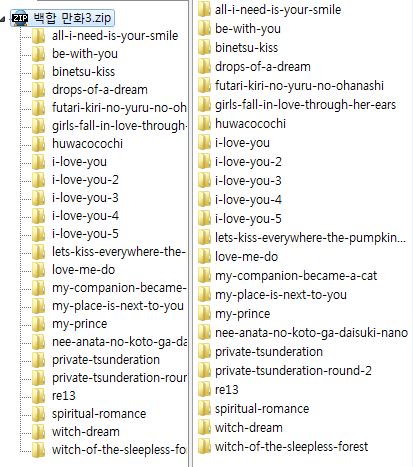Viewport: 413px width, 467px height.
Task: Click the love-me-do folder icon in right pane
Action: coord(204,257)
